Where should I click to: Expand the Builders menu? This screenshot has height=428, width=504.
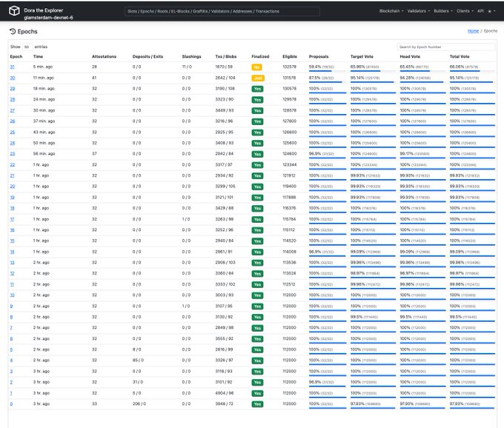point(443,11)
